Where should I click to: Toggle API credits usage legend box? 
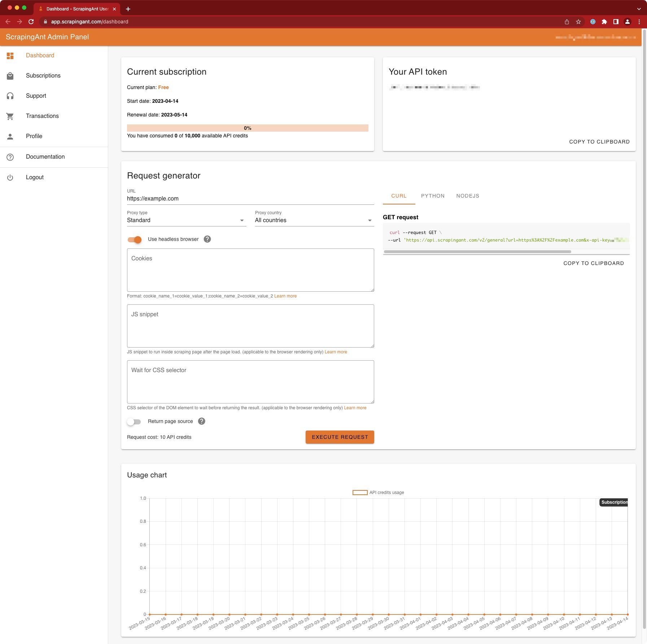[x=360, y=493]
